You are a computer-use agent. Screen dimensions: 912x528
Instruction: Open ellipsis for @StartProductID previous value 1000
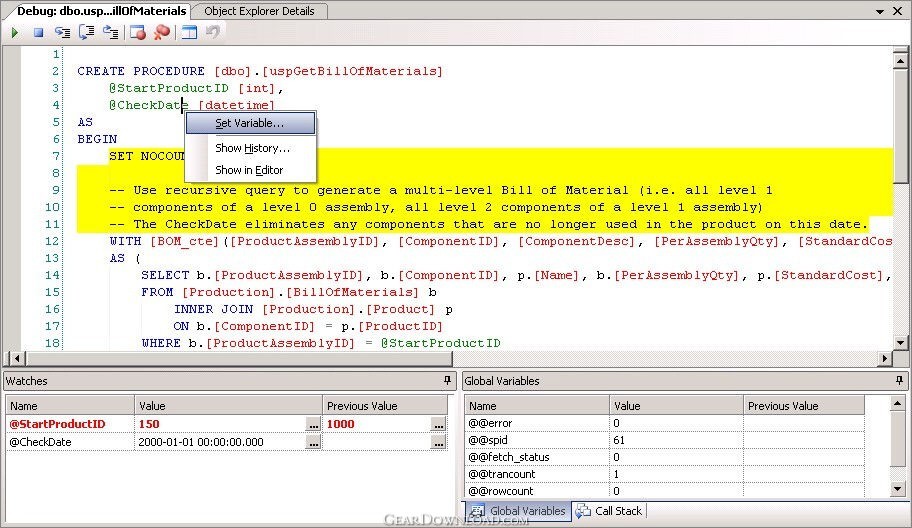[439, 424]
